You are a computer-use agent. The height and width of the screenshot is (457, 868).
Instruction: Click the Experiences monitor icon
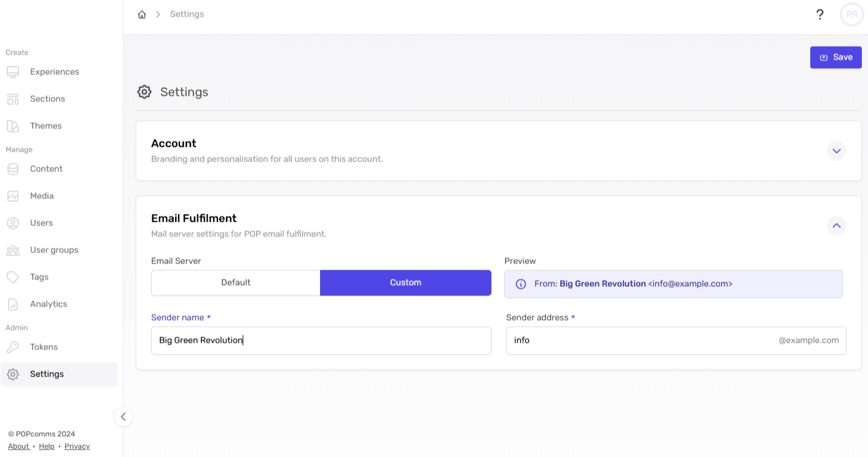[13, 72]
